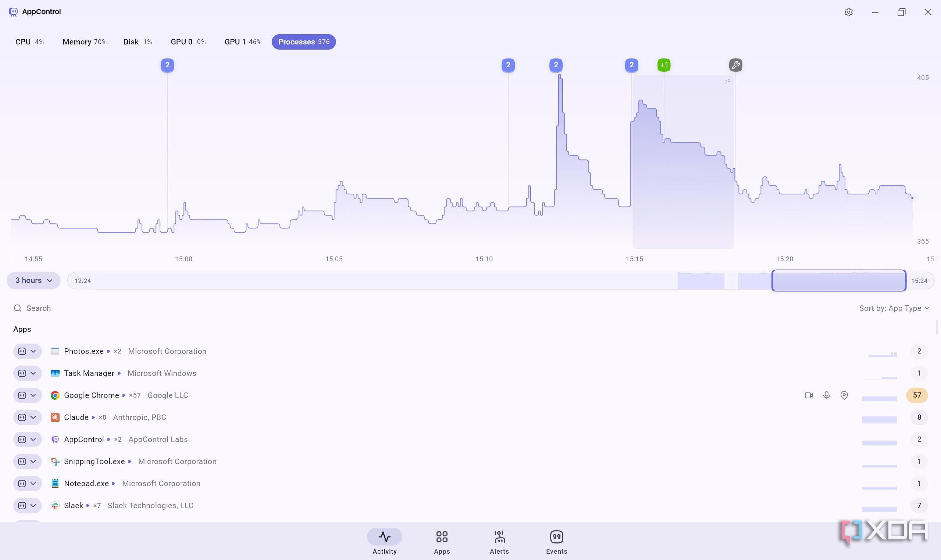Click Google Chrome process count badge 57
Viewport: 941px width, 560px height.
[917, 395]
